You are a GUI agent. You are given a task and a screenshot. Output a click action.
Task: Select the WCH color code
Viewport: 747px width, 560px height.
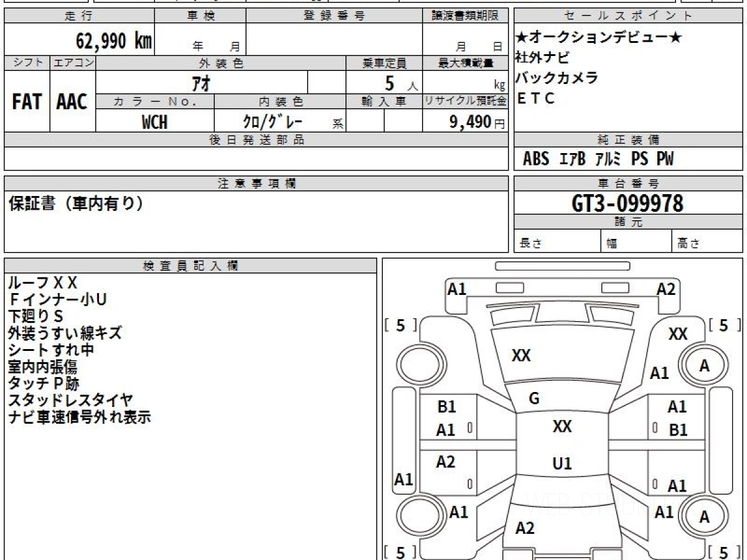click(154, 122)
